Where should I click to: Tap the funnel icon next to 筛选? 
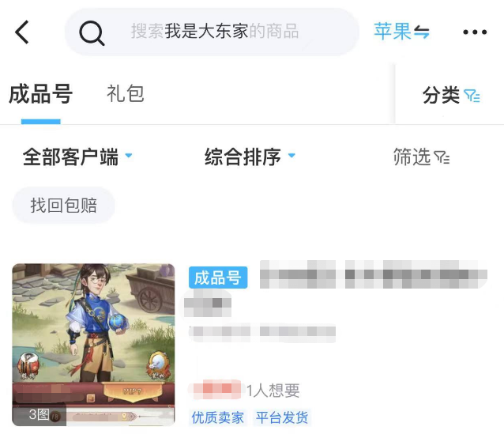pos(442,157)
